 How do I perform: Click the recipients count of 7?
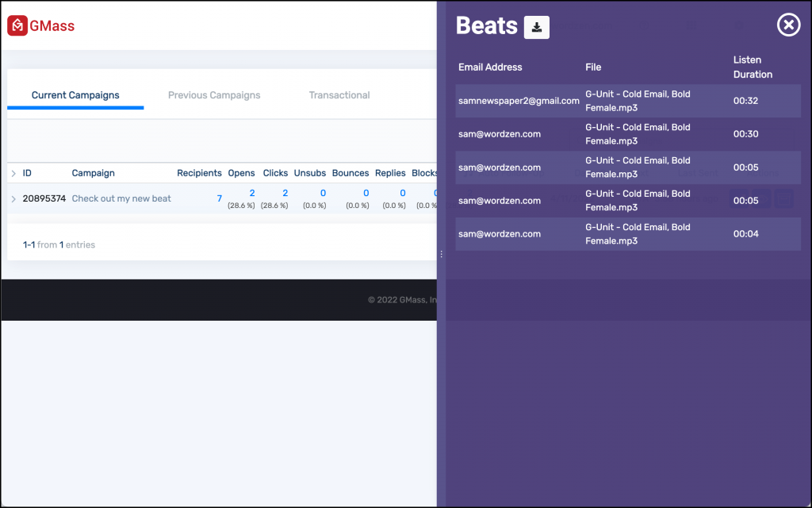[219, 198]
